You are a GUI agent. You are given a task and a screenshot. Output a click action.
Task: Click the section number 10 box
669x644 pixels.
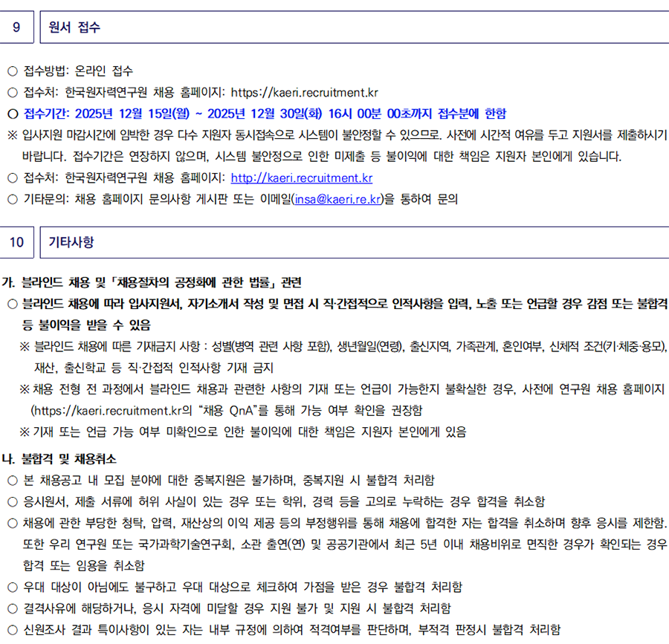click(16, 242)
